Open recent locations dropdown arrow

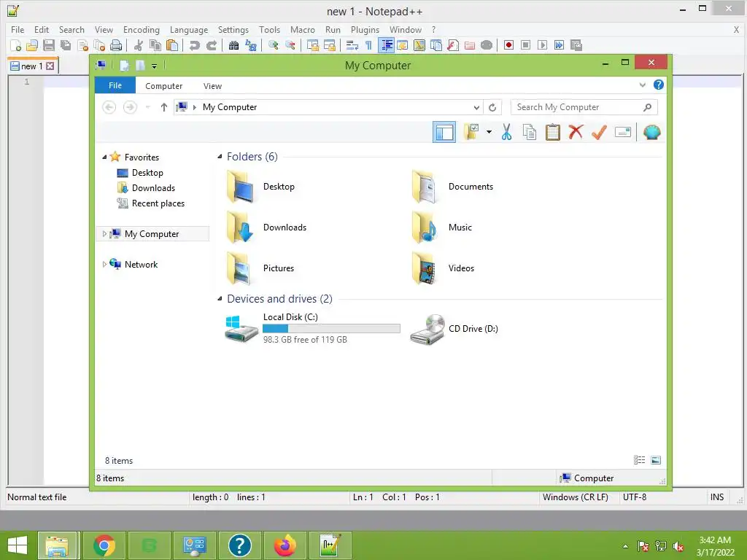(x=147, y=107)
